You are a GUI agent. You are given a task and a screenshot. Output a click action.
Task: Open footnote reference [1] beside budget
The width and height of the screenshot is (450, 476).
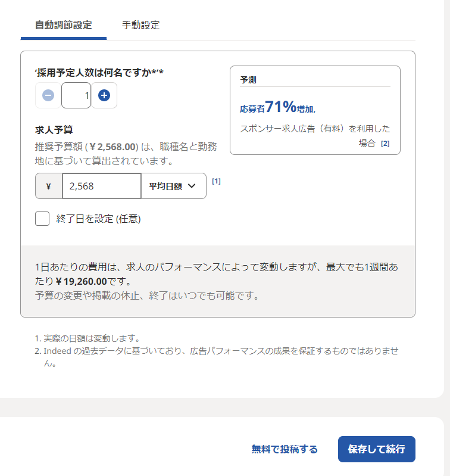[216, 181]
